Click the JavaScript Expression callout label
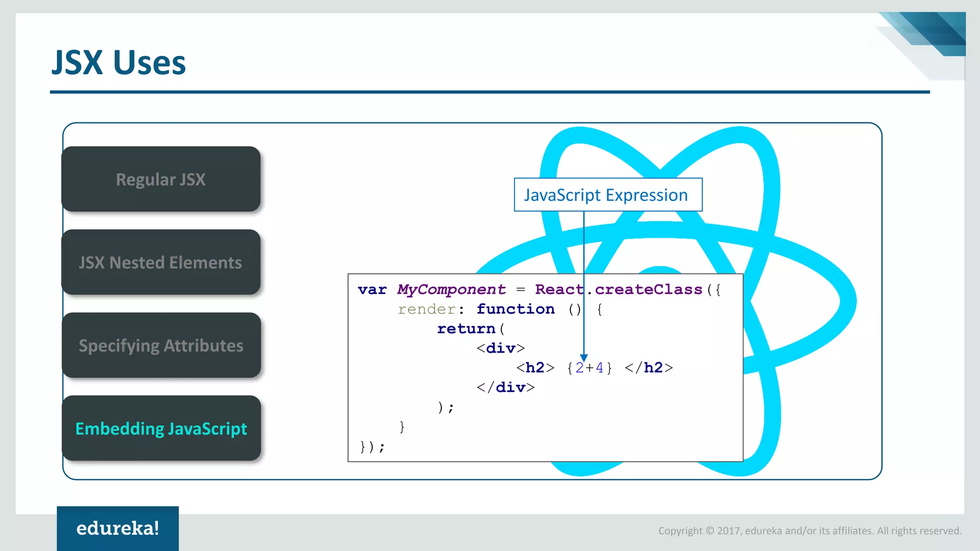Screen dimensions: 980x551 point(608,195)
